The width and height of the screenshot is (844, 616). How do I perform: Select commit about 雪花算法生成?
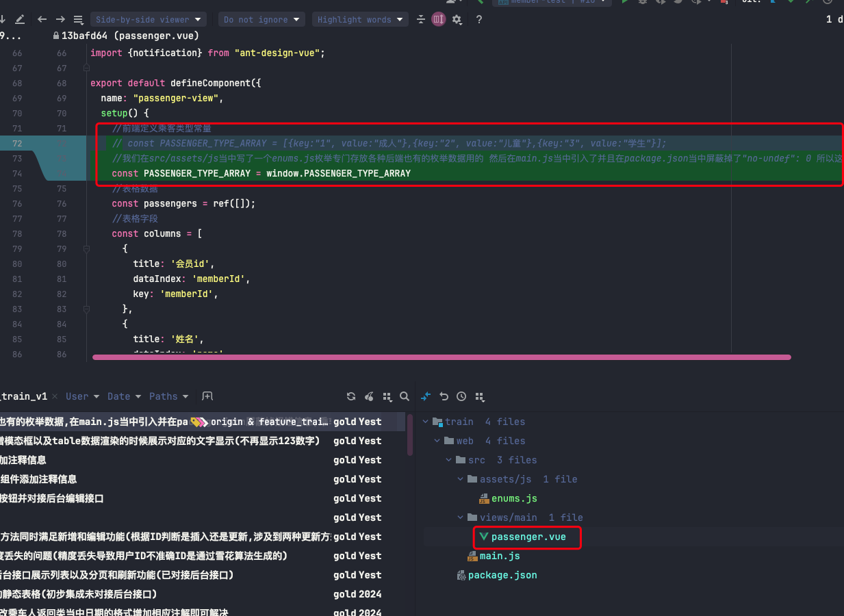tap(202, 556)
